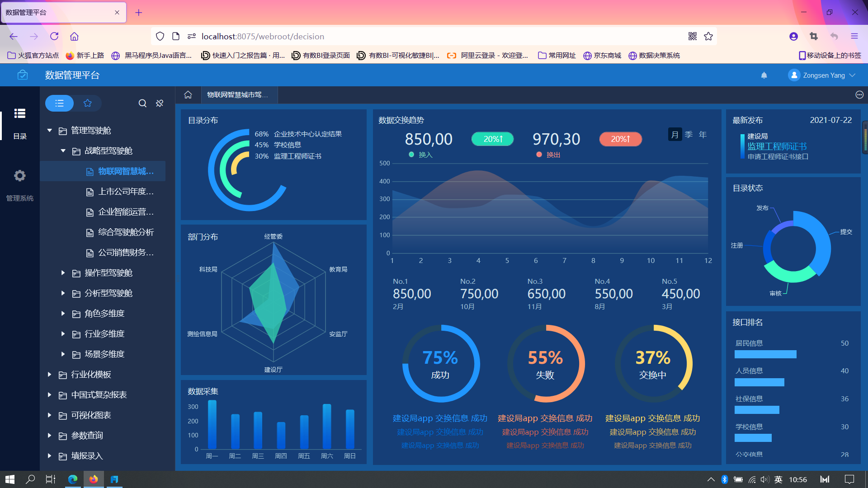Expand the 角色多维度 folder
The image size is (868, 488).
click(63, 314)
